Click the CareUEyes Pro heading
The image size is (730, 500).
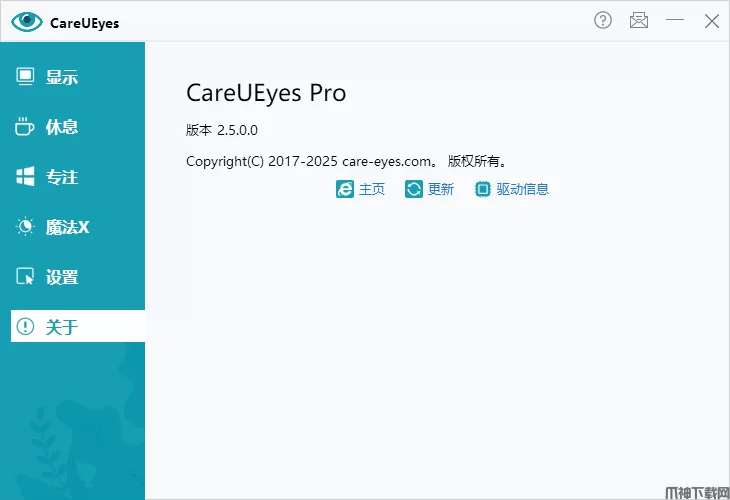point(266,94)
